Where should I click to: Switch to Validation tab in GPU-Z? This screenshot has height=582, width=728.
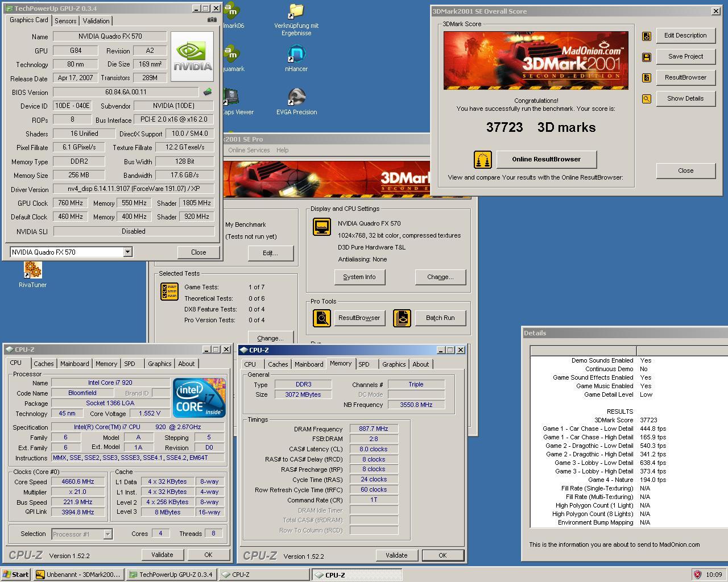(96, 20)
